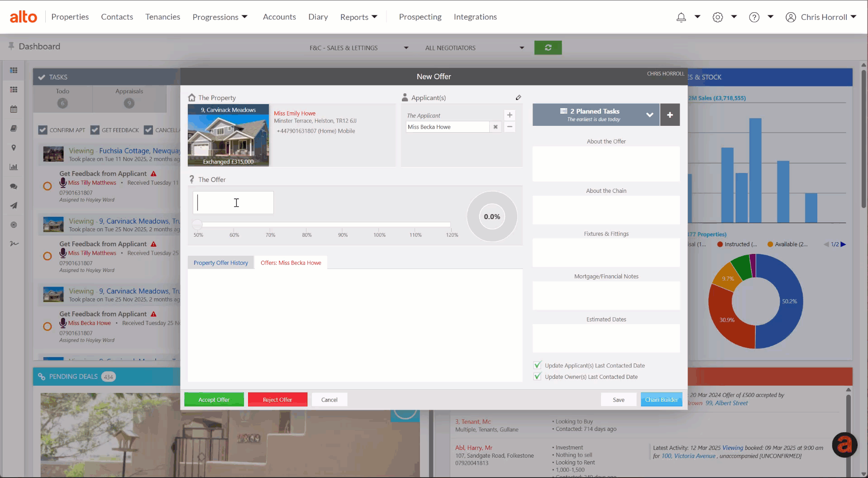Click the top grid sidebar icon
Screen dimensions: 868x478
[x=14, y=70]
